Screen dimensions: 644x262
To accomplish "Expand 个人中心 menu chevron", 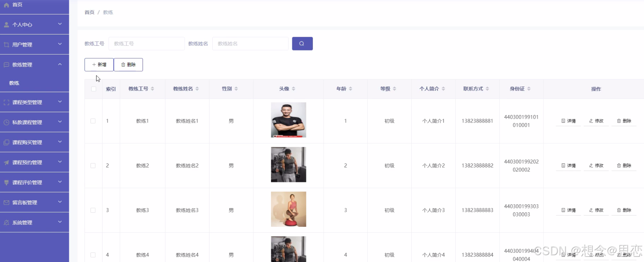I will (x=60, y=24).
